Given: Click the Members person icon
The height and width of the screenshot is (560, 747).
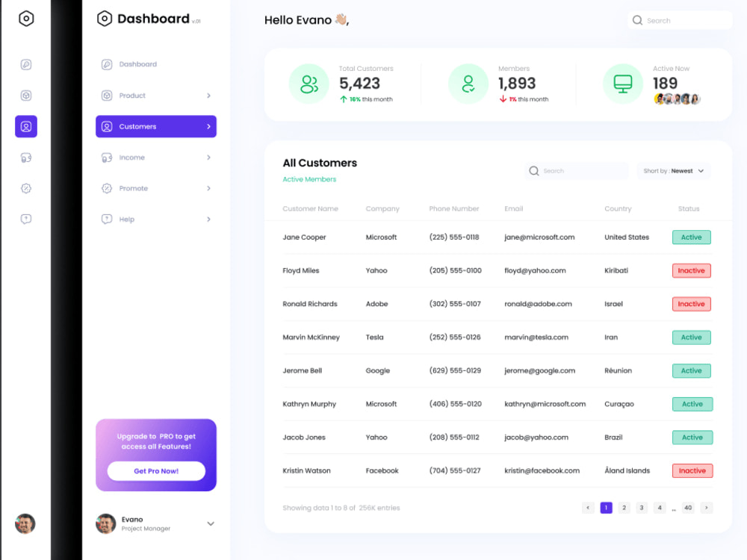Looking at the screenshot, I should (468, 84).
